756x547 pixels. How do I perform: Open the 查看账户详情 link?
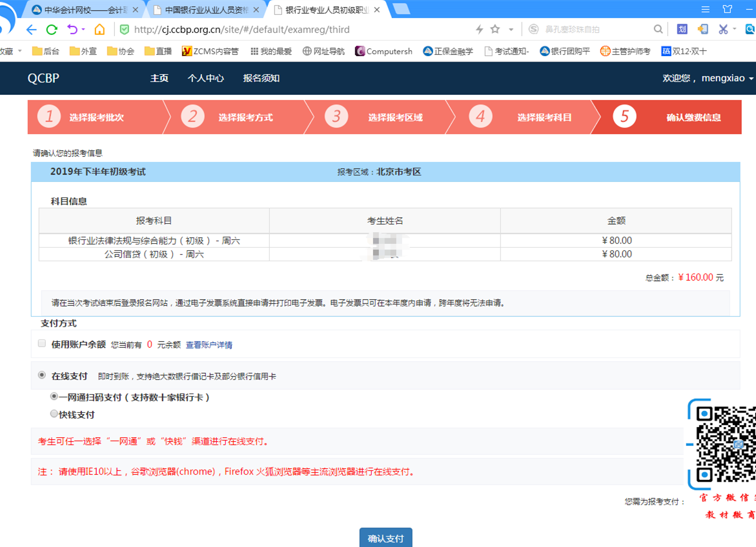tap(209, 345)
